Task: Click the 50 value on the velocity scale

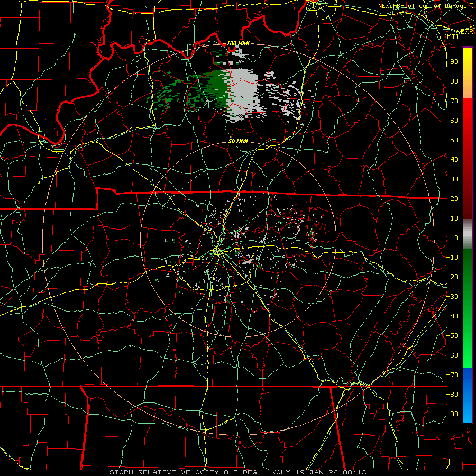Action: [x=454, y=140]
